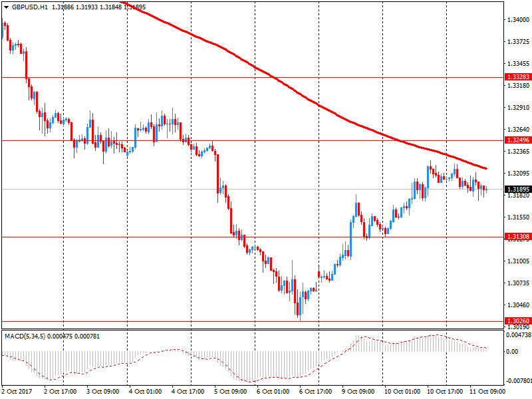Click the 3 Oct 09:00 time axis label
The width and height of the screenshot is (532, 399).
click(x=103, y=392)
